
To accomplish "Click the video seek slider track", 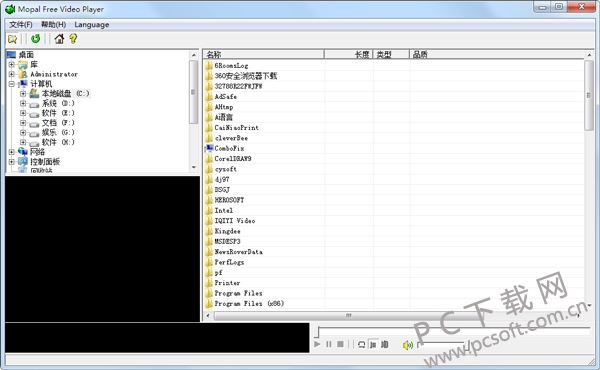I will pyautogui.click(x=453, y=328).
